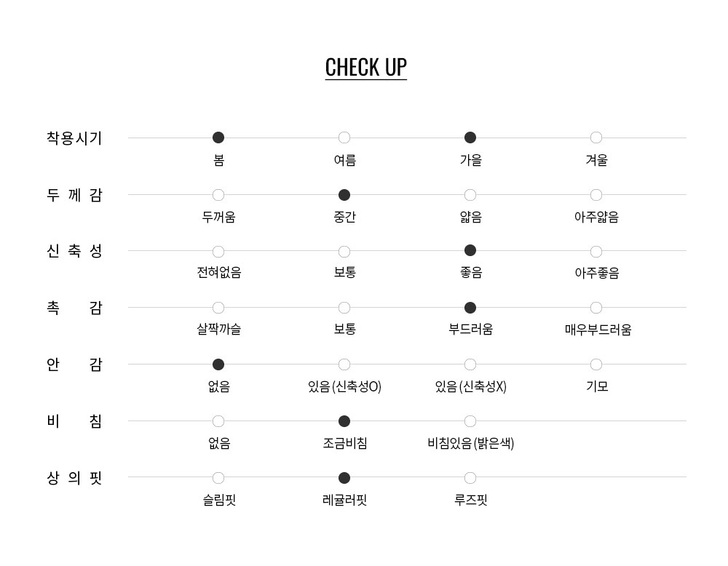Click the 있음(신축성O) lining dot

tap(344, 364)
